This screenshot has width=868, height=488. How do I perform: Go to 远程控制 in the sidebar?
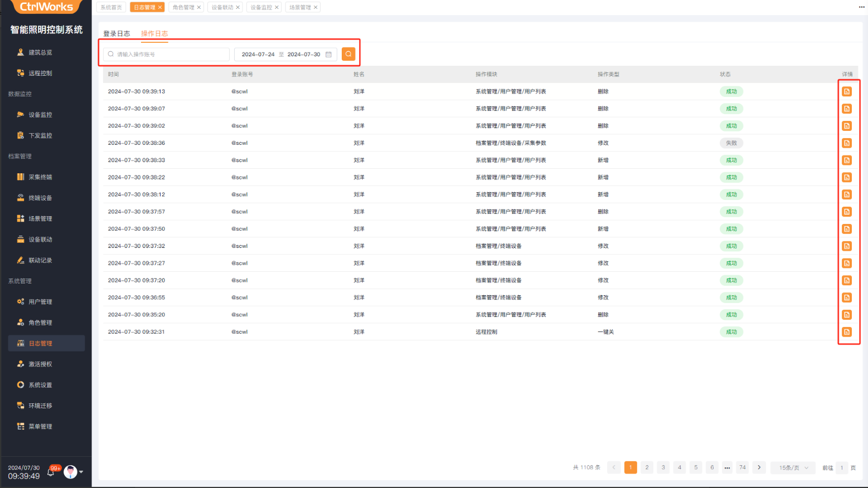pyautogui.click(x=40, y=73)
